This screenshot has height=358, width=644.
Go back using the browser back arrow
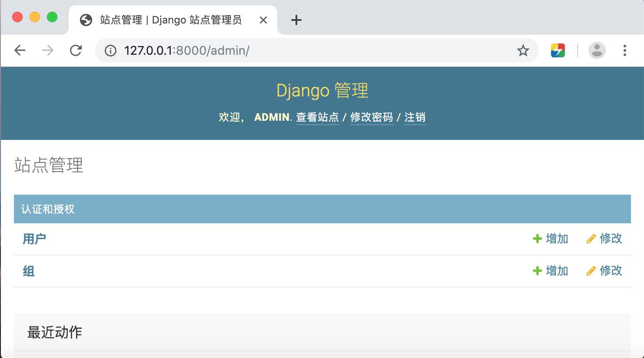pos(20,50)
